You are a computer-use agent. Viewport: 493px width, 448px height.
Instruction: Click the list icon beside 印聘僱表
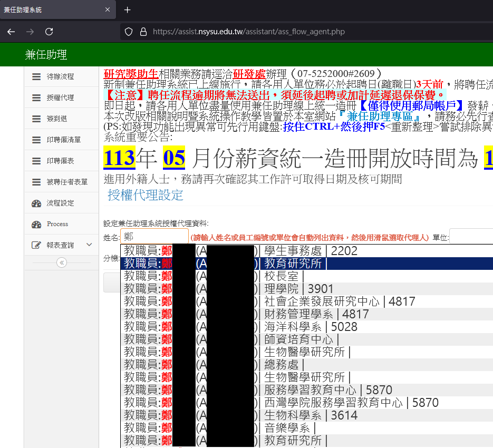tap(36, 161)
